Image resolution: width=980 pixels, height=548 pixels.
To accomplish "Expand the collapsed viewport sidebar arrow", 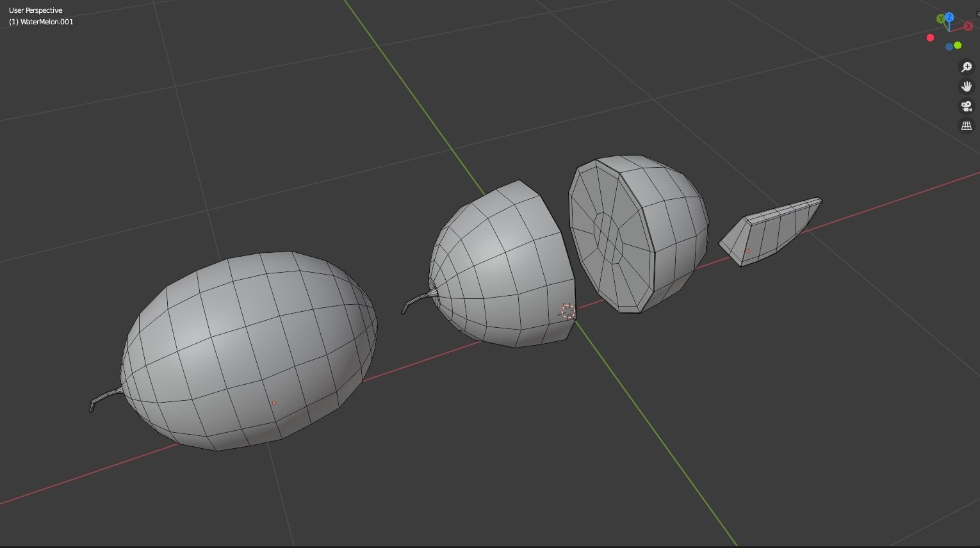I will (978, 14).
